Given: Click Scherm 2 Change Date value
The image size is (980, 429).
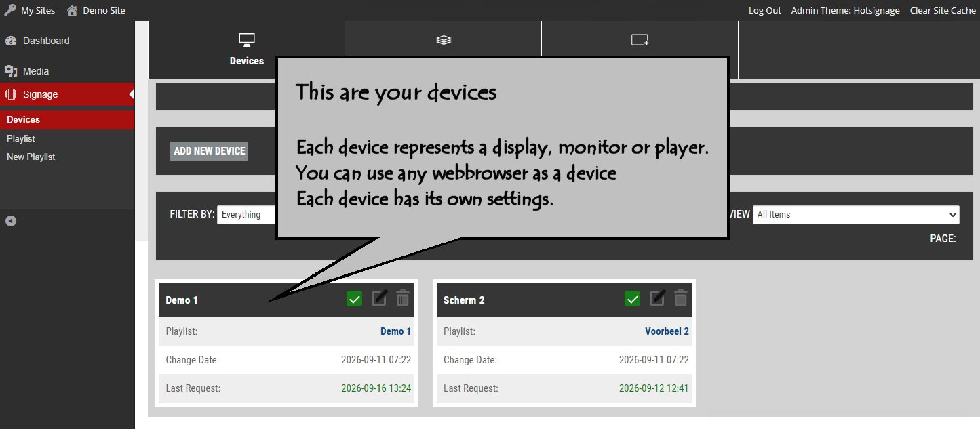Looking at the screenshot, I should click(654, 360).
